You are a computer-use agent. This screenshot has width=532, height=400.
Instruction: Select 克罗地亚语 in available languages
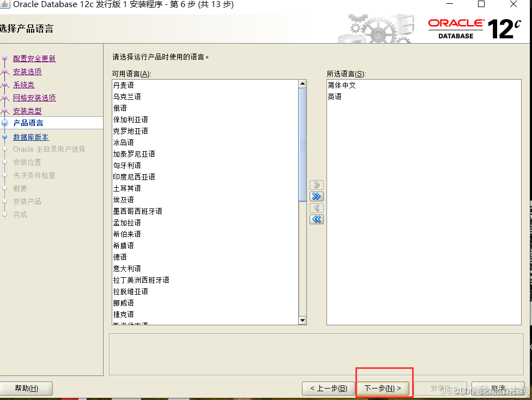[205, 131]
